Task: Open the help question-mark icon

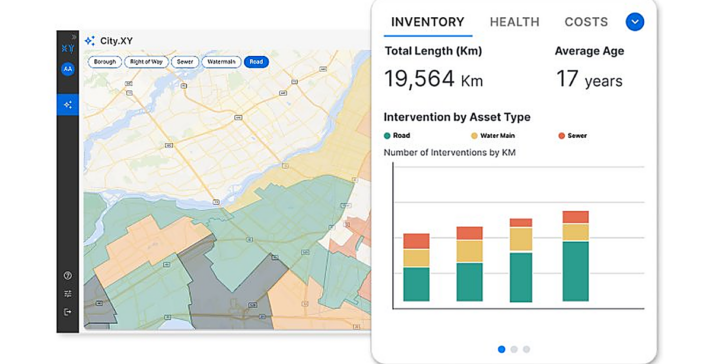Action: coord(68,275)
